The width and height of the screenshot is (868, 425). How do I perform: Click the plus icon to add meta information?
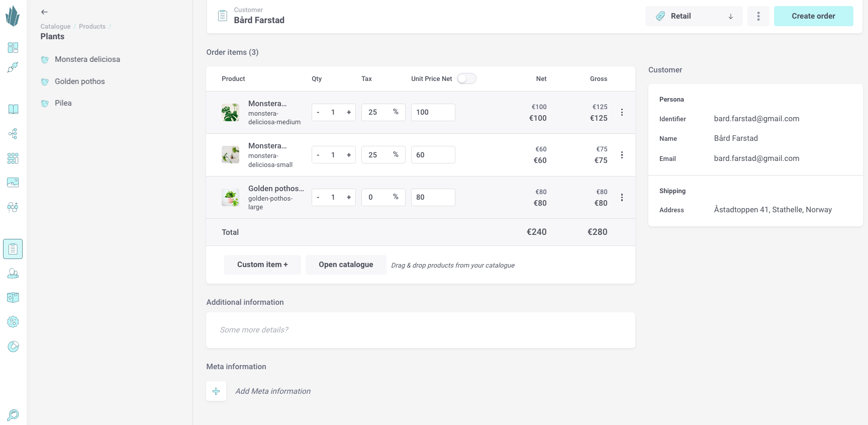pos(216,391)
